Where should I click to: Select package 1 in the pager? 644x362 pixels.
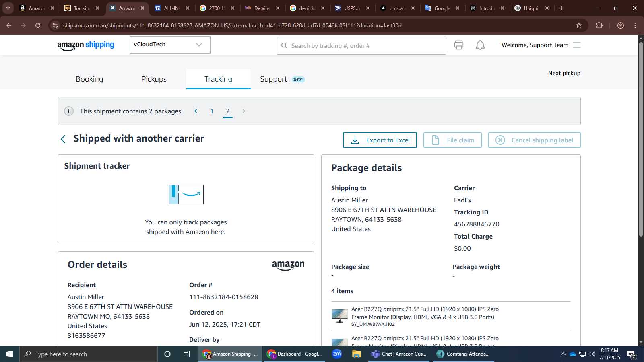[212, 111]
